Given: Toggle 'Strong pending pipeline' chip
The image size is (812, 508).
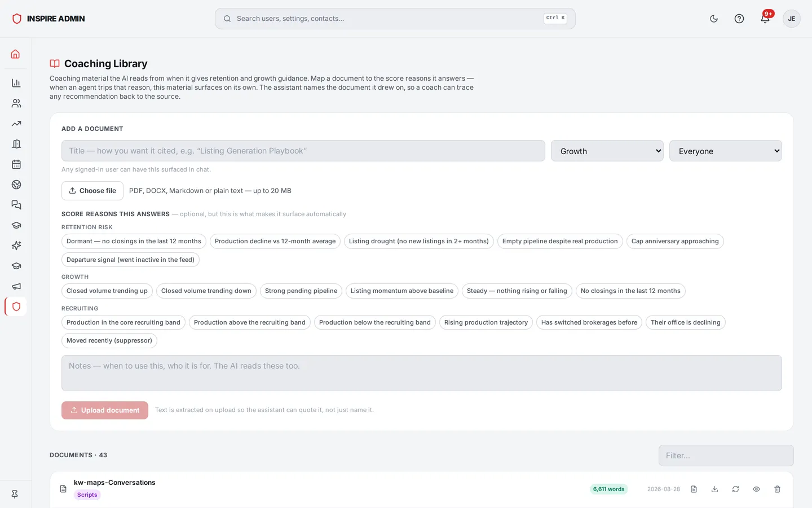Looking at the screenshot, I should [x=301, y=291].
